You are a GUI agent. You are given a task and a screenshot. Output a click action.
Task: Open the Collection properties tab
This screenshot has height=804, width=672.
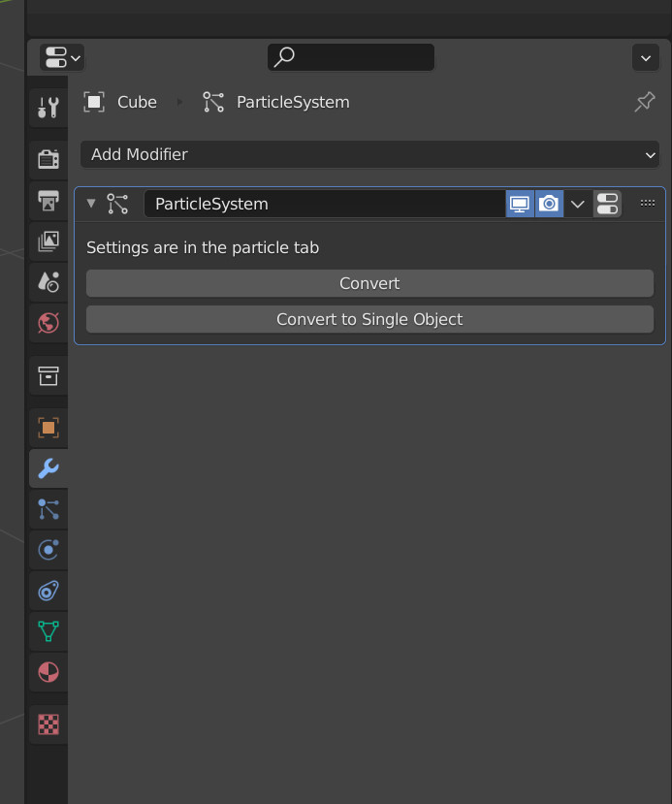48,376
